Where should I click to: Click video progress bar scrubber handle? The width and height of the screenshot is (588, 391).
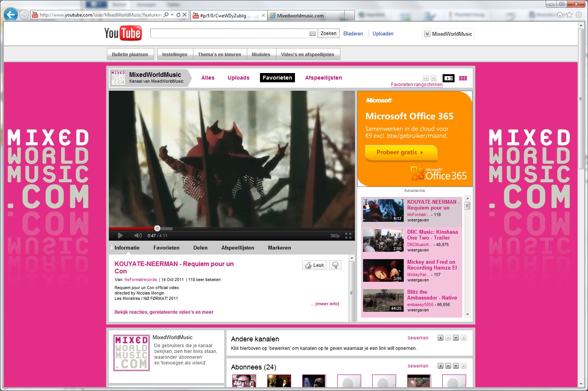(157, 228)
